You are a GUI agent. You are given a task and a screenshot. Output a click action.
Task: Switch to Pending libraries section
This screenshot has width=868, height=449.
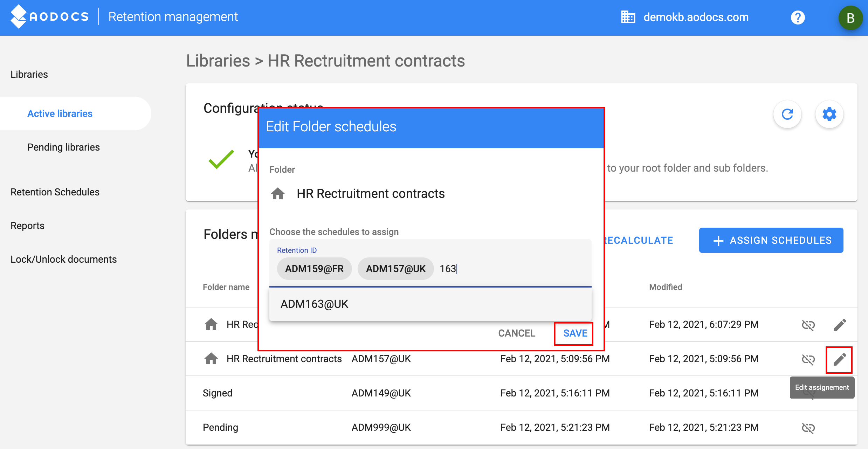[63, 147]
